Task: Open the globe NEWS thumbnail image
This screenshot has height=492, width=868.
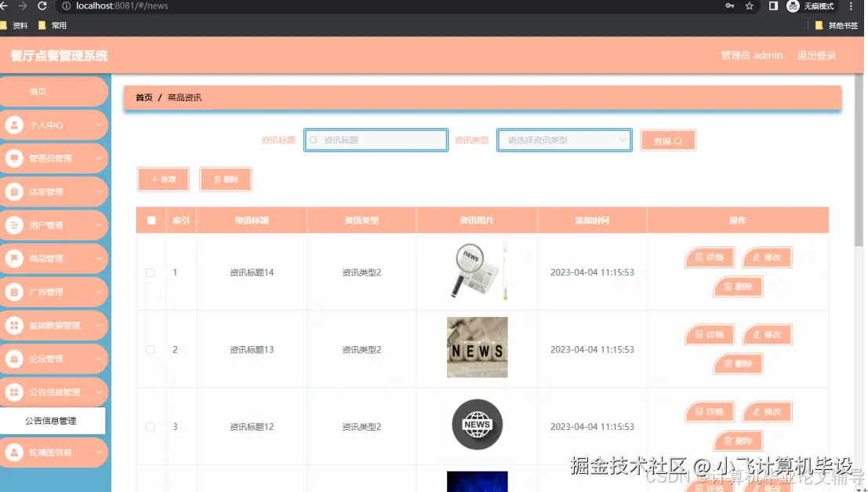Action: coord(478,425)
